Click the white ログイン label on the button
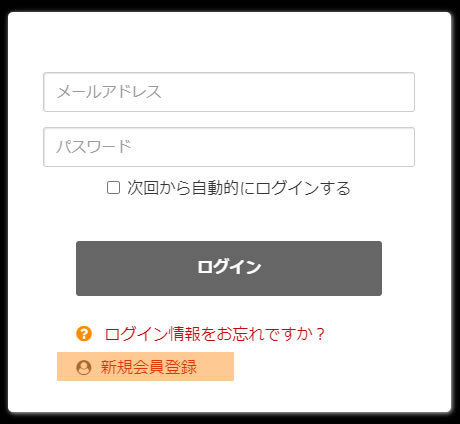 coord(229,267)
